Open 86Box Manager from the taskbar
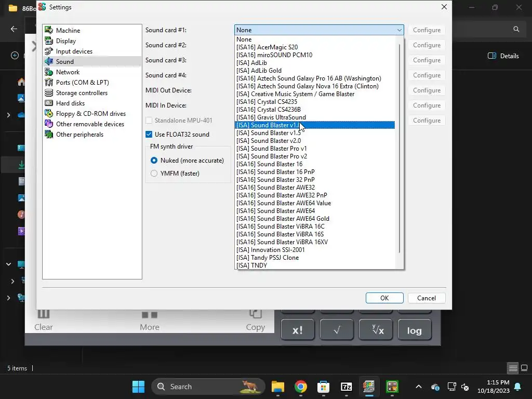 [369, 387]
